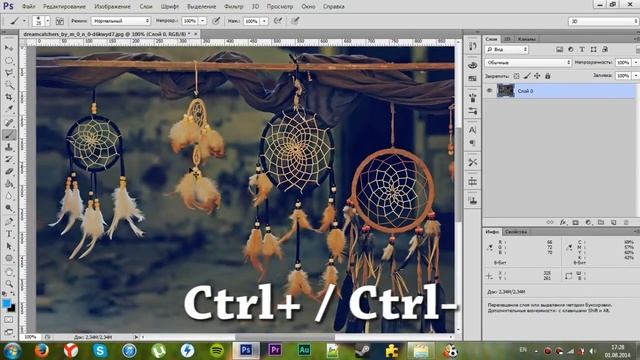Select the Hand tool
Viewport: 640px width, 360px height.
[9, 271]
